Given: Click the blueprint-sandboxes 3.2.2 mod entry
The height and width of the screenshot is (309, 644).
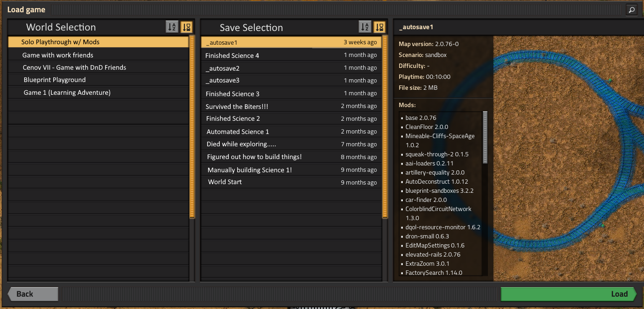Looking at the screenshot, I should (439, 191).
